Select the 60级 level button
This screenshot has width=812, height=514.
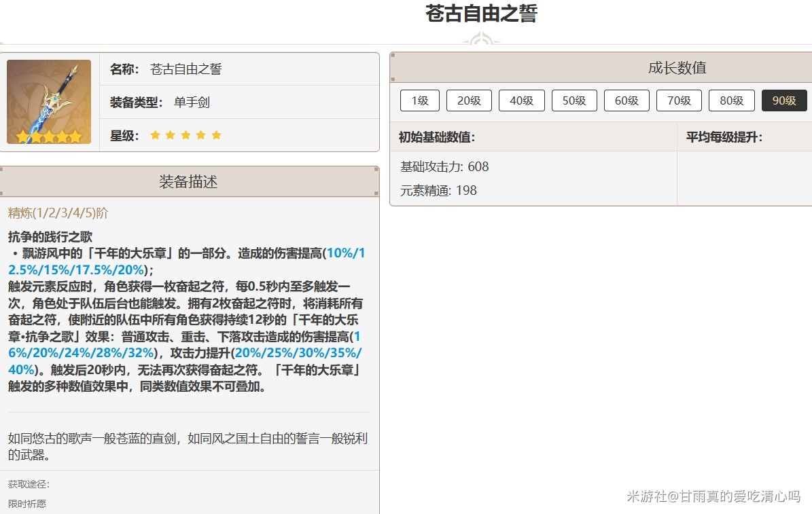pyautogui.click(x=626, y=100)
